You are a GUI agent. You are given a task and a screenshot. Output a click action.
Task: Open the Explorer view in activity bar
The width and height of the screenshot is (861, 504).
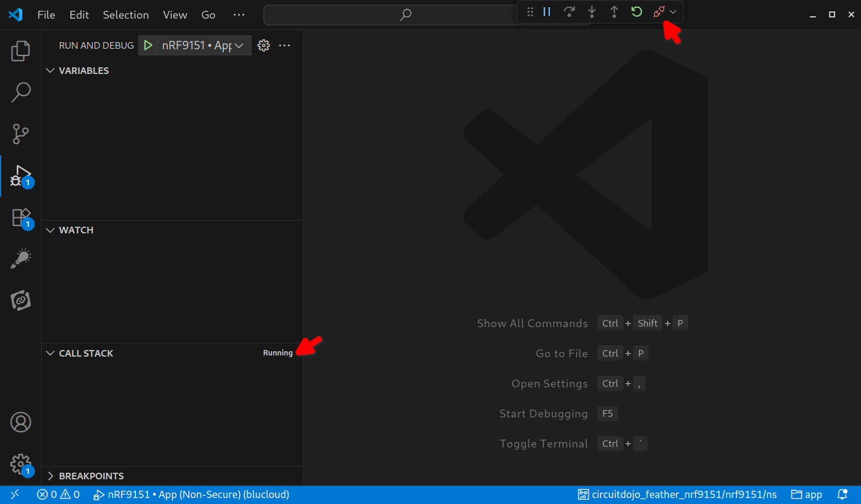pos(20,51)
